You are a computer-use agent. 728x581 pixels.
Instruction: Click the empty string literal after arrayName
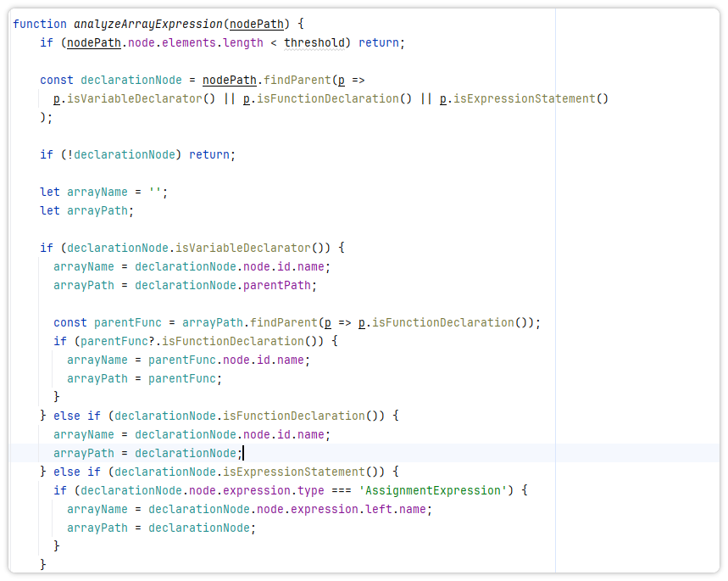click(154, 192)
